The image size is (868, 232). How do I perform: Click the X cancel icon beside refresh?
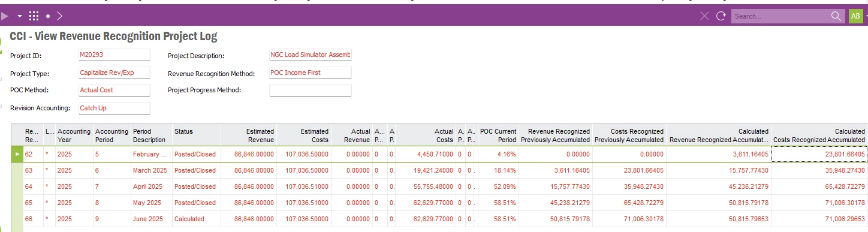tap(704, 16)
